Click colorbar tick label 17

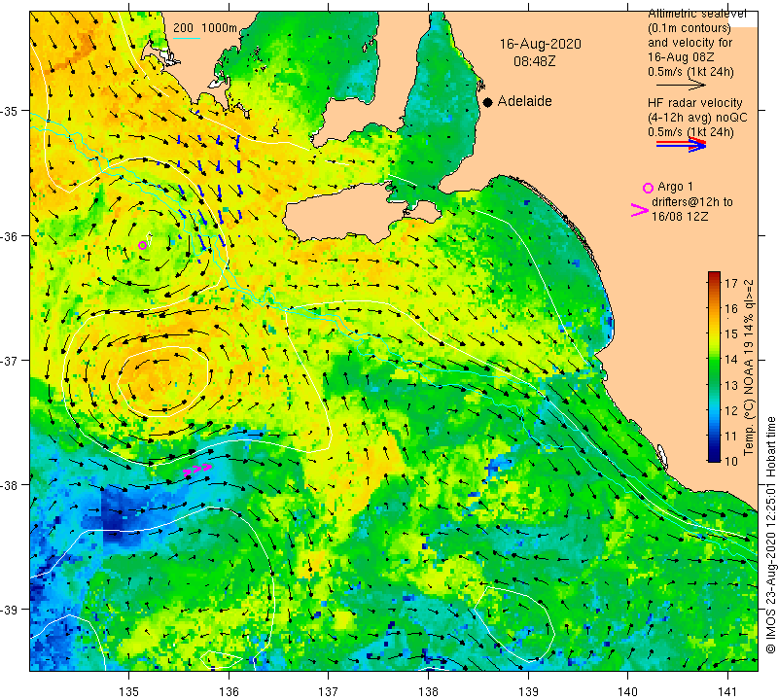(x=731, y=283)
